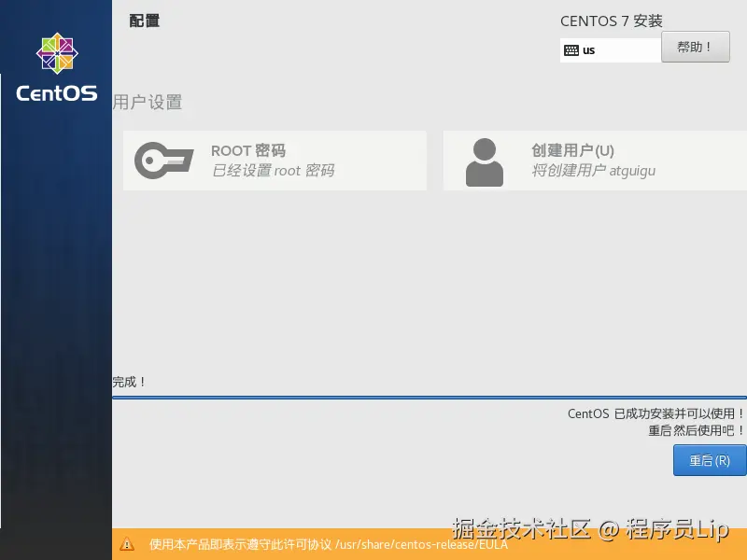
Task: Click the keyboard layout icon next to us
Action: (x=571, y=48)
